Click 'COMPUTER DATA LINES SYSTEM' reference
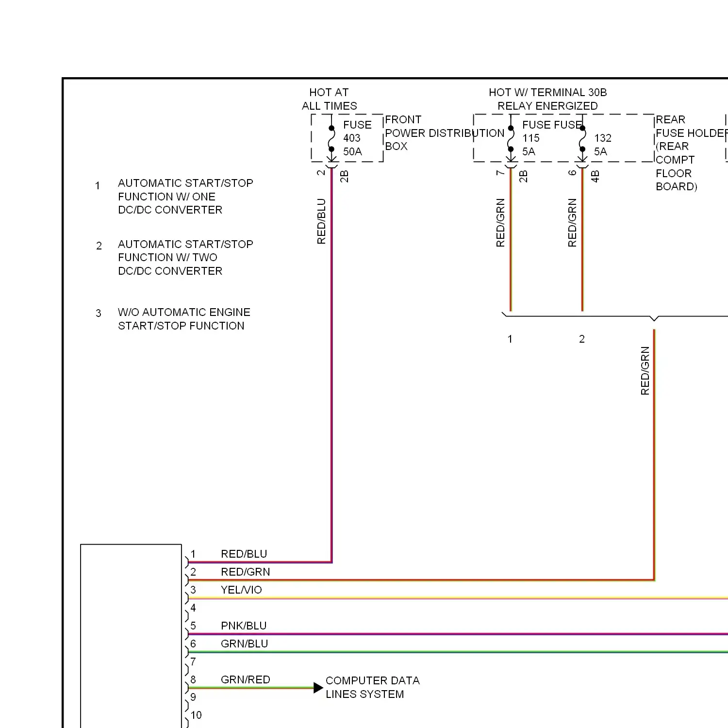The width and height of the screenshot is (728, 728). tap(372, 687)
